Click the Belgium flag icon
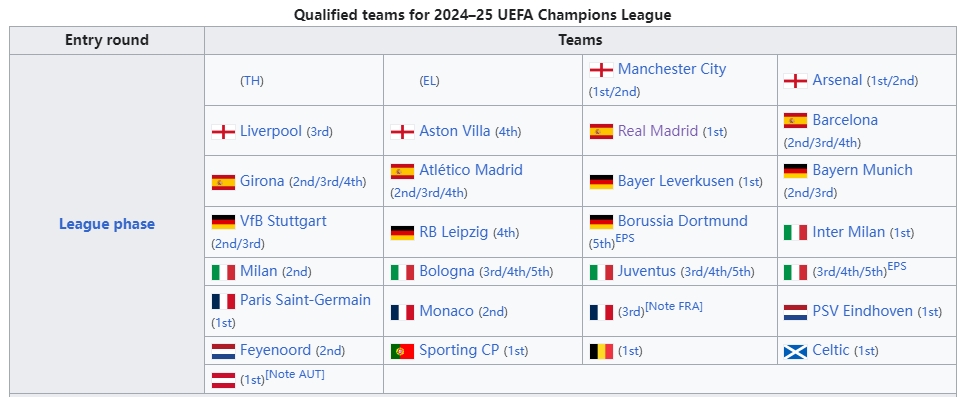 [601, 352]
